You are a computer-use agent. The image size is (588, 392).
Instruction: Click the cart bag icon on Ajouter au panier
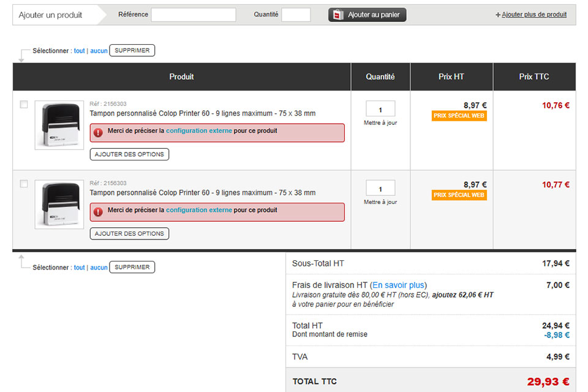point(338,15)
